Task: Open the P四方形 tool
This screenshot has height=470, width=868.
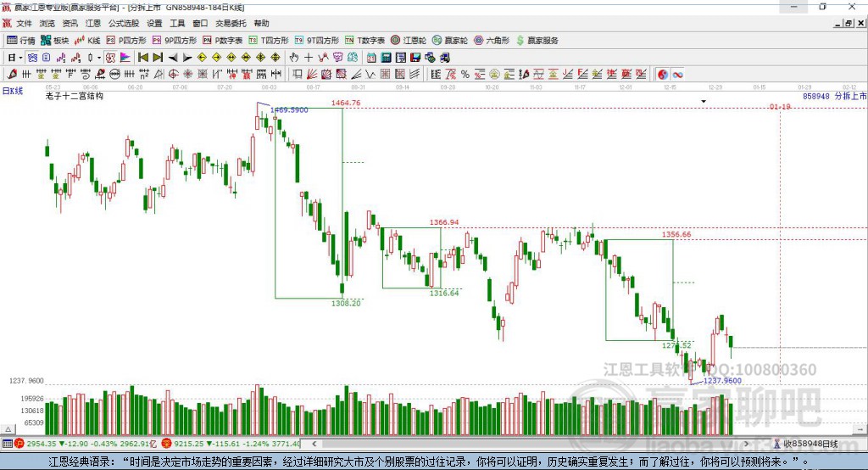Action: tap(126, 41)
